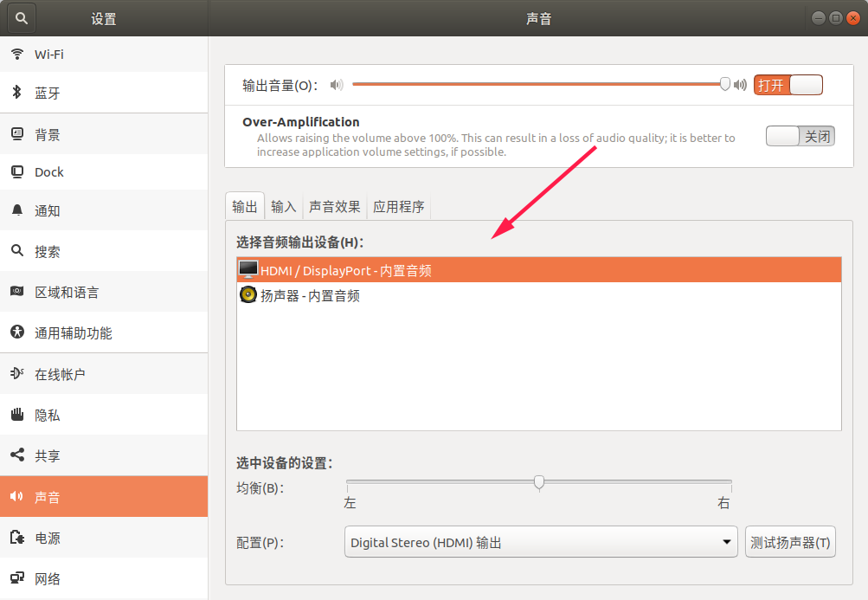This screenshot has width=868, height=600.
Task: Switch to the 应用程序 tab
Action: click(x=399, y=207)
